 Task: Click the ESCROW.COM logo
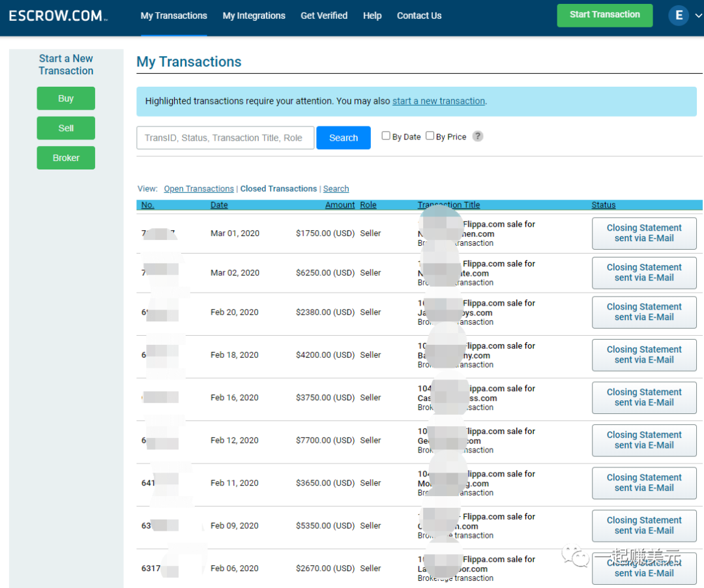[59, 16]
